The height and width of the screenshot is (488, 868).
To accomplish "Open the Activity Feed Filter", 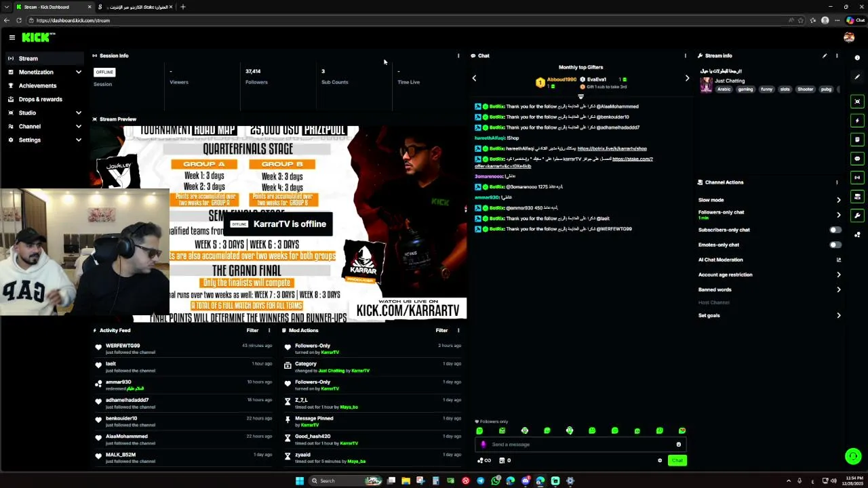I will coord(252,330).
